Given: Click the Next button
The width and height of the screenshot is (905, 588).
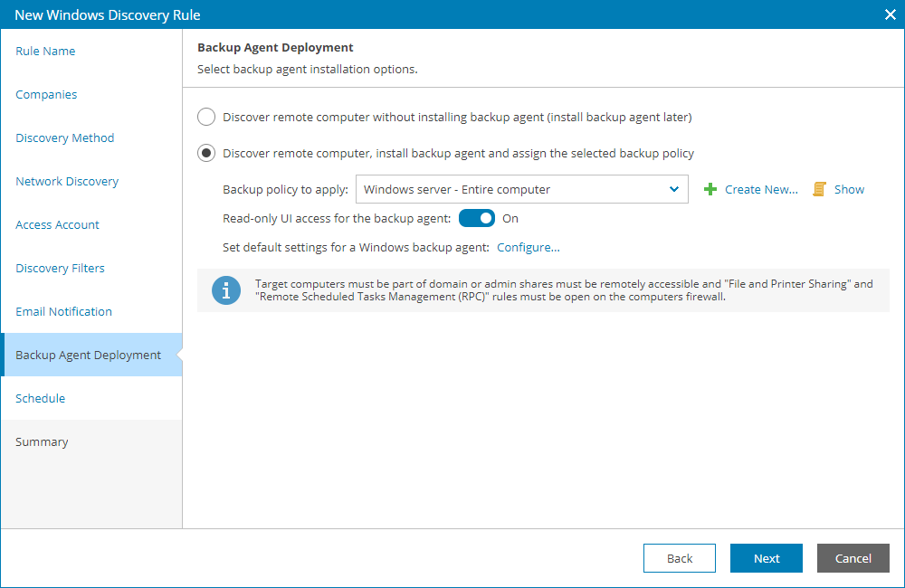Looking at the screenshot, I should 766,558.
